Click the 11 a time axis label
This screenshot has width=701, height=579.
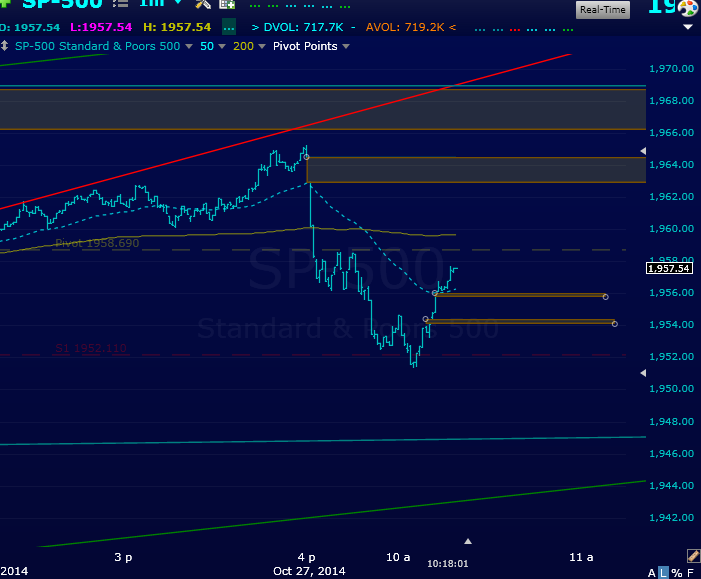(x=581, y=557)
